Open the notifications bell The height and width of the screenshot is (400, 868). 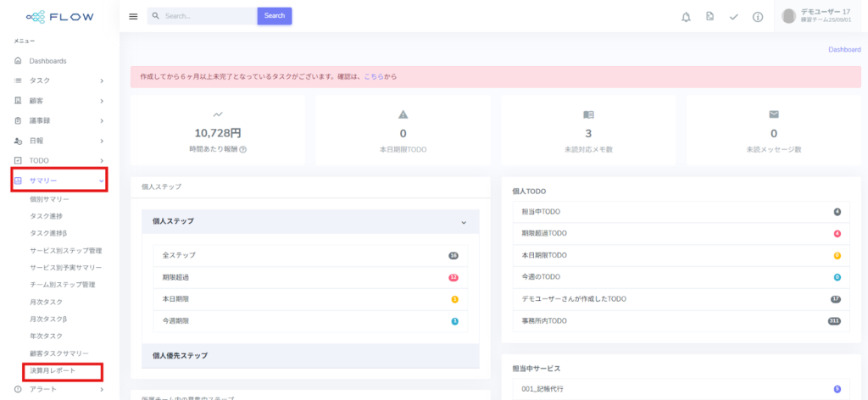pos(686,17)
